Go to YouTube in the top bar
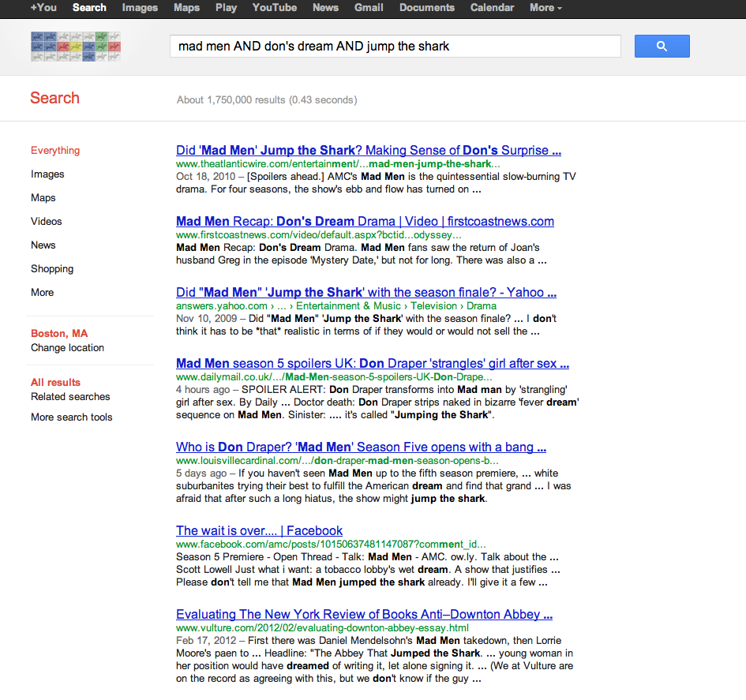746x700 pixels. 275,8
